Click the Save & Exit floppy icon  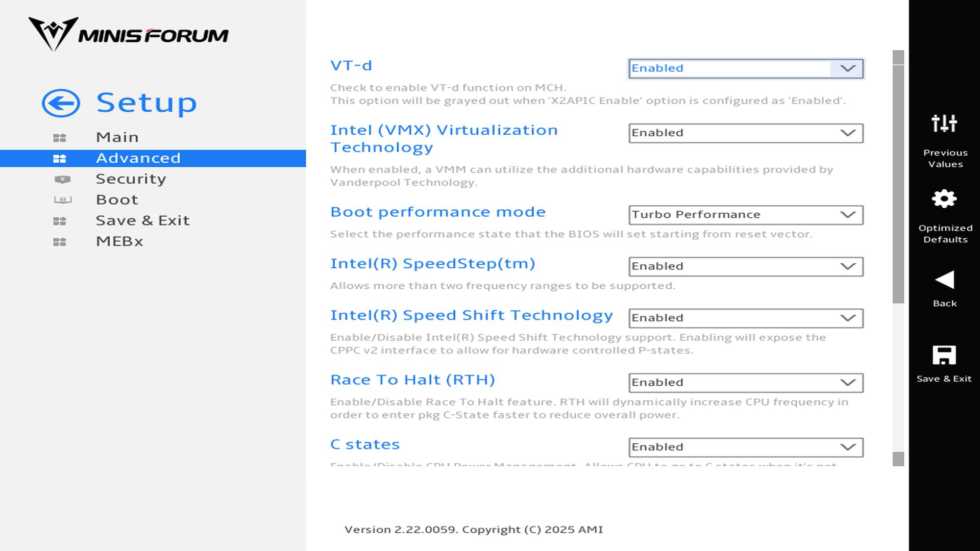pos(944,356)
